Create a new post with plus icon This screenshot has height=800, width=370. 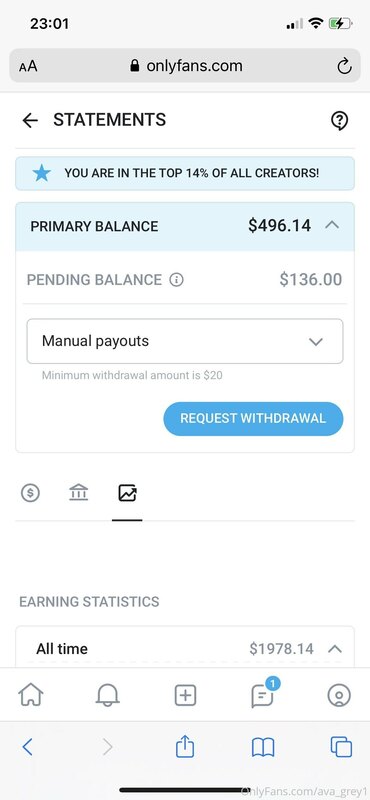(185, 695)
